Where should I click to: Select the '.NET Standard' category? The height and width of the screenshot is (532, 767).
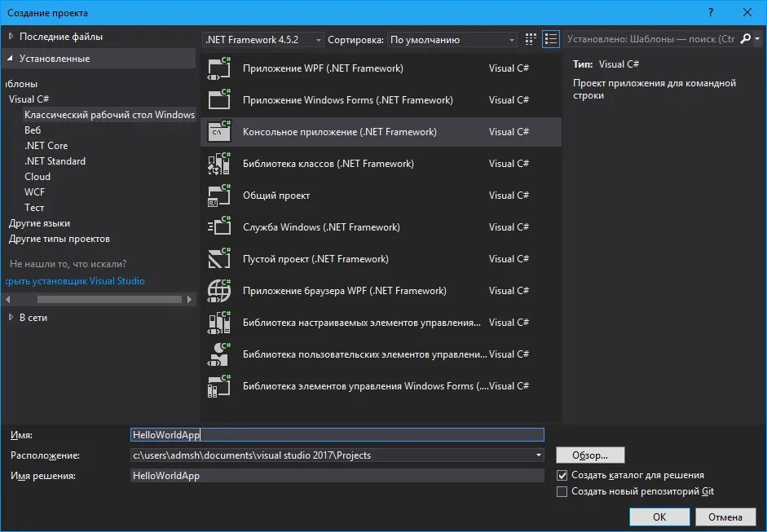click(x=55, y=160)
